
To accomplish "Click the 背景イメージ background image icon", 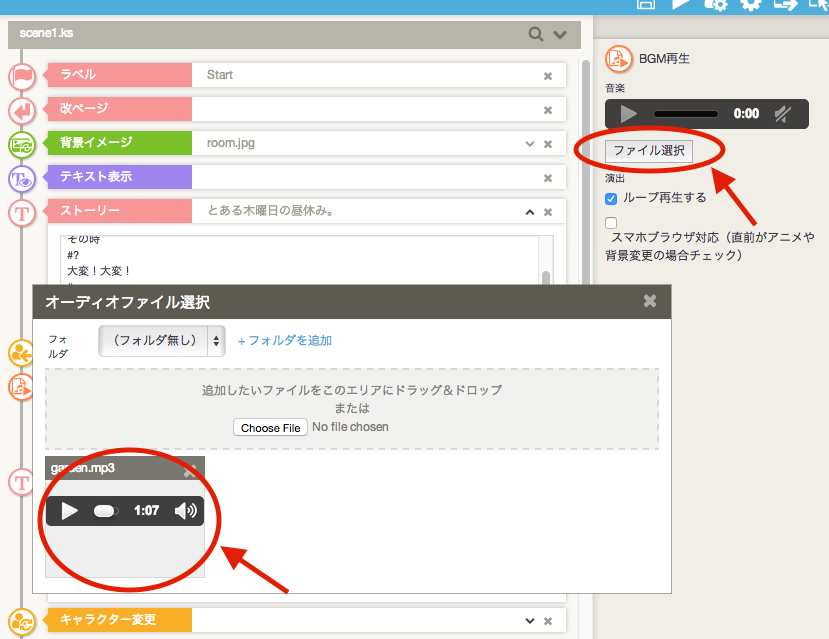I will click(22, 144).
